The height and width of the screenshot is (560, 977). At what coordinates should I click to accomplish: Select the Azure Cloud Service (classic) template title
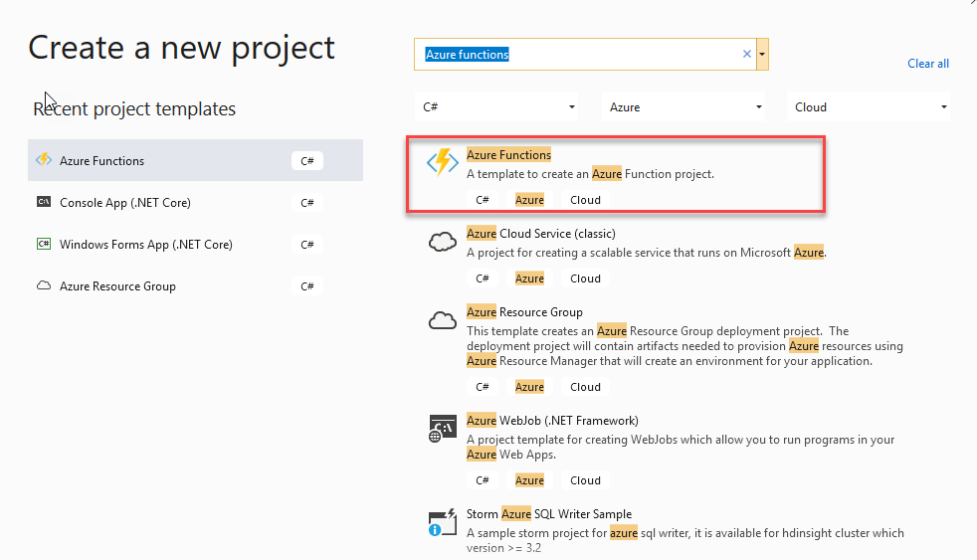point(541,234)
